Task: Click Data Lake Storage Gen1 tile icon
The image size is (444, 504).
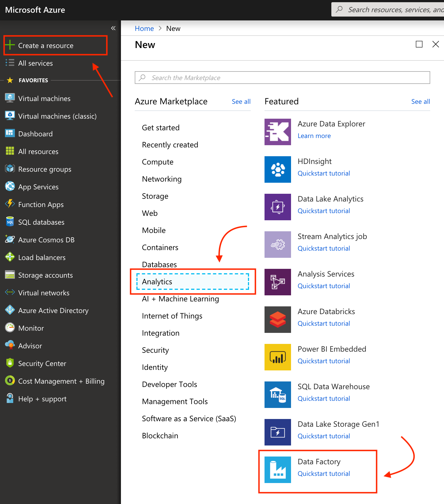Action: point(277,432)
